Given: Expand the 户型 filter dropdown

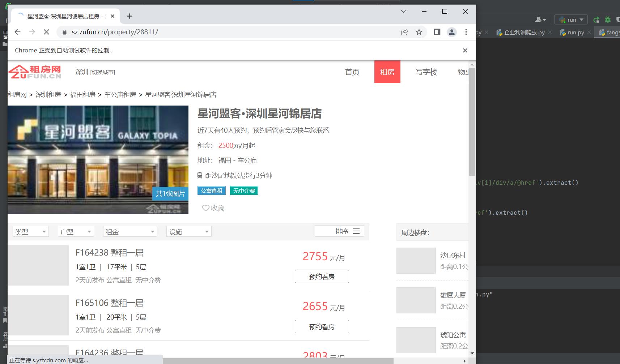Looking at the screenshot, I should pos(76,232).
